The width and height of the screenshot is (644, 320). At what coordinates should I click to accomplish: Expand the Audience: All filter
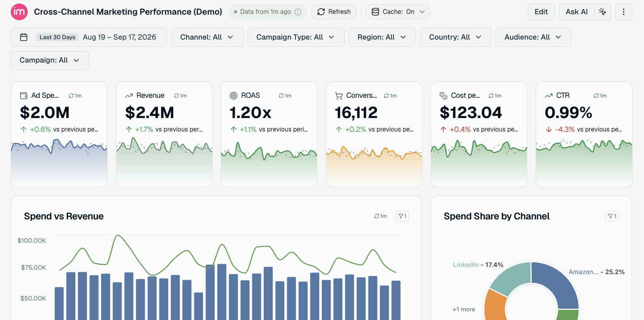533,37
